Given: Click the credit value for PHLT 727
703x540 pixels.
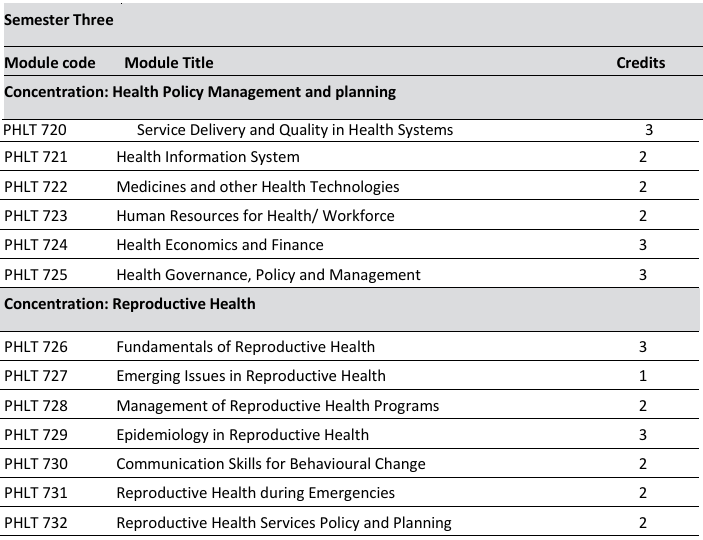Looking at the screenshot, I should [x=643, y=376].
